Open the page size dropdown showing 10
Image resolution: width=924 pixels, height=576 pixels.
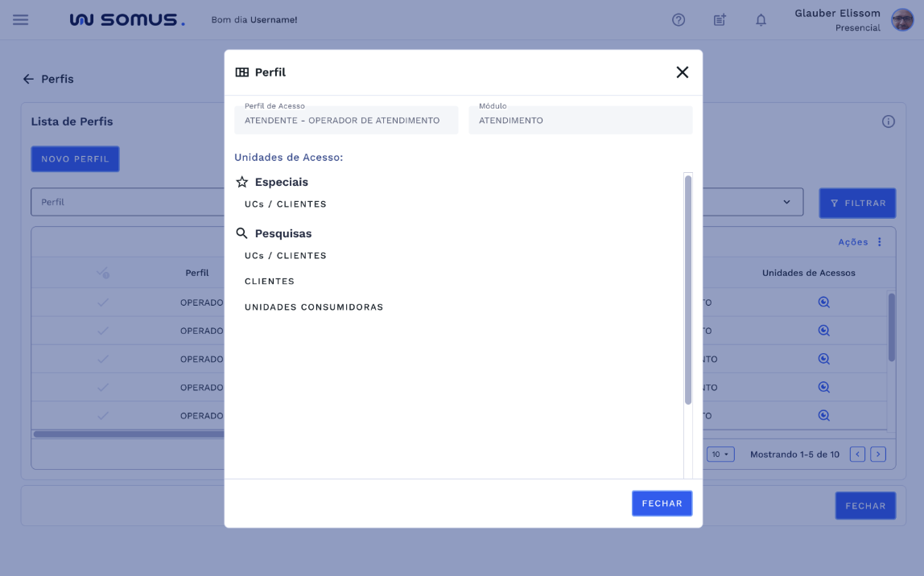[720, 454]
